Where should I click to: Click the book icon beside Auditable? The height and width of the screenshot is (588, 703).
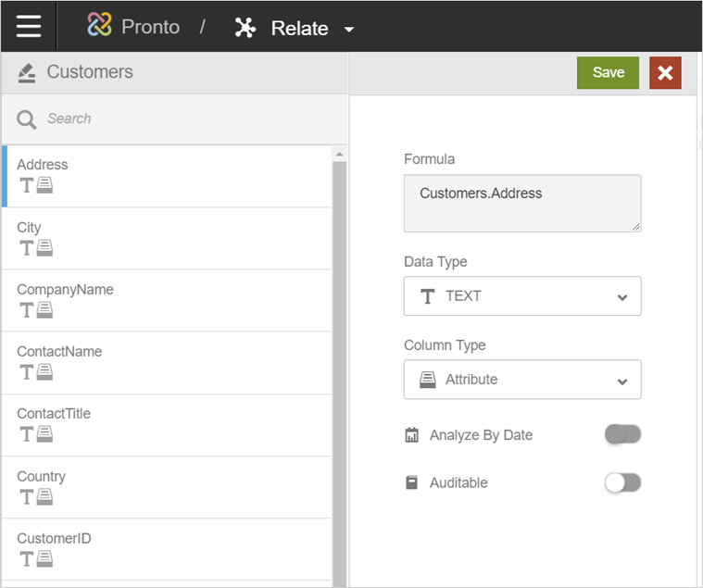click(x=412, y=483)
